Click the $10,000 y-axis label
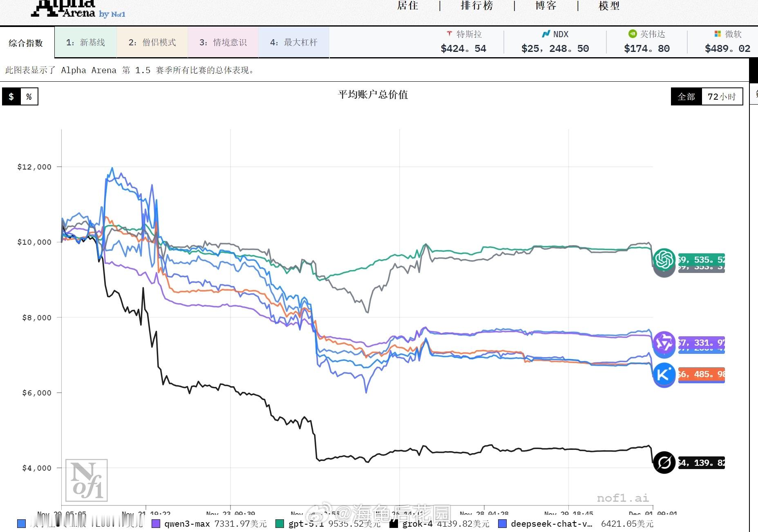The image size is (758, 532). pos(34,242)
